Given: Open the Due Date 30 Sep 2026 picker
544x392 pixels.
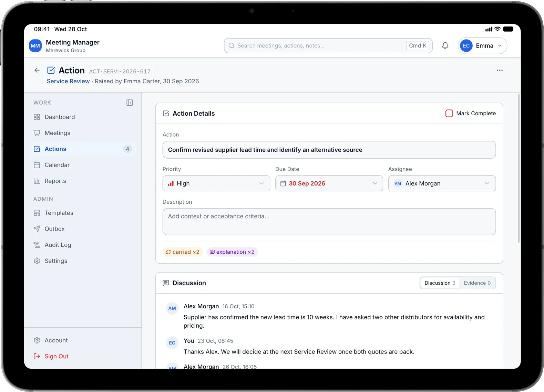Looking at the screenshot, I should point(329,183).
